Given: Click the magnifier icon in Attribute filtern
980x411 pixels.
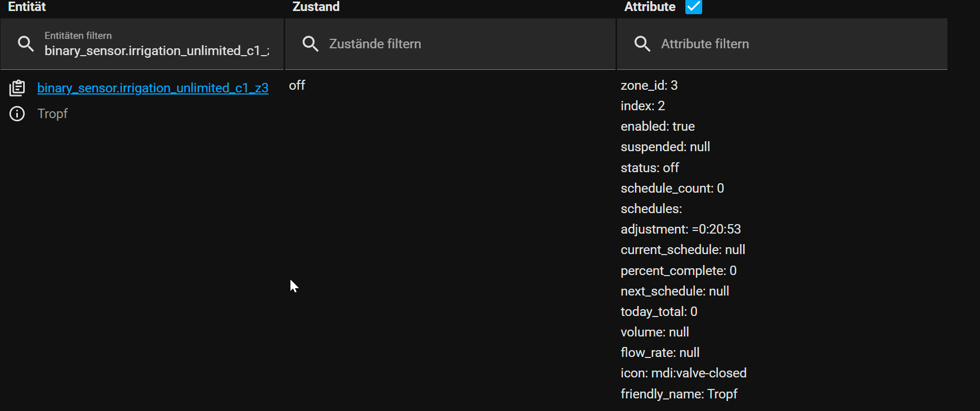Looking at the screenshot, I should (642, 44).
